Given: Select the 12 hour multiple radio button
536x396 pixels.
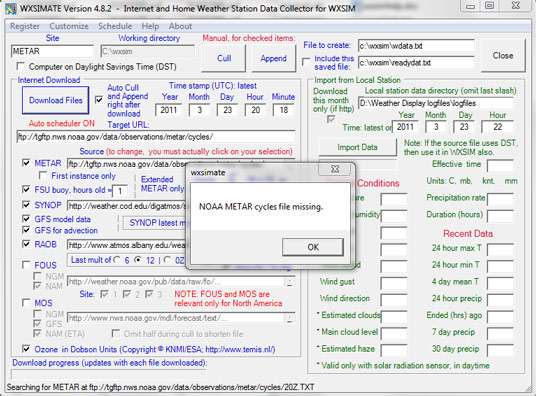Looking at the screenshot, I should pyautogui.click(x=138, y=260).
